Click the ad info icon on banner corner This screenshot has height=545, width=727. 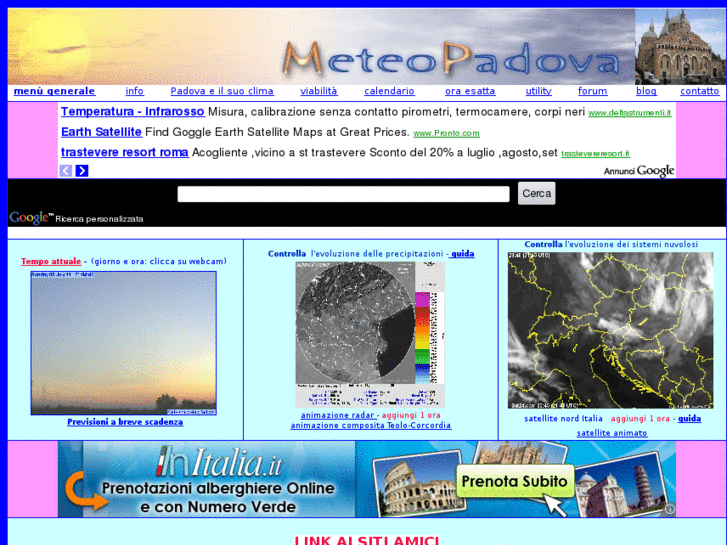tap(670, 510)
